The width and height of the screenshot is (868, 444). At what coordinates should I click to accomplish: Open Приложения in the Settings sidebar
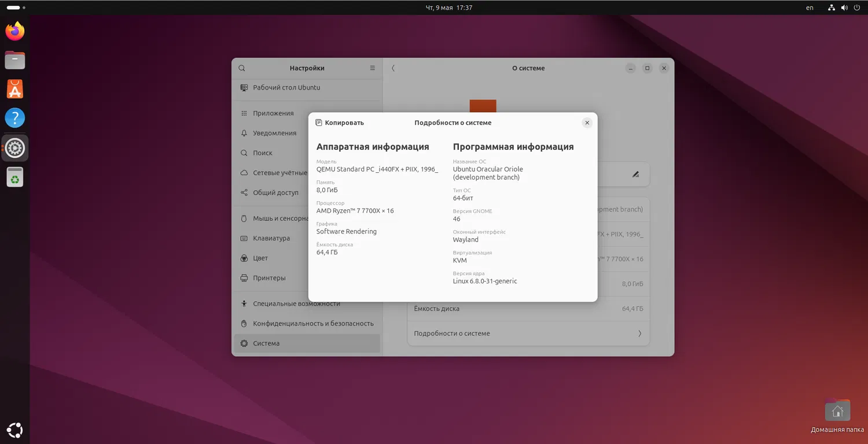(307, 113)
